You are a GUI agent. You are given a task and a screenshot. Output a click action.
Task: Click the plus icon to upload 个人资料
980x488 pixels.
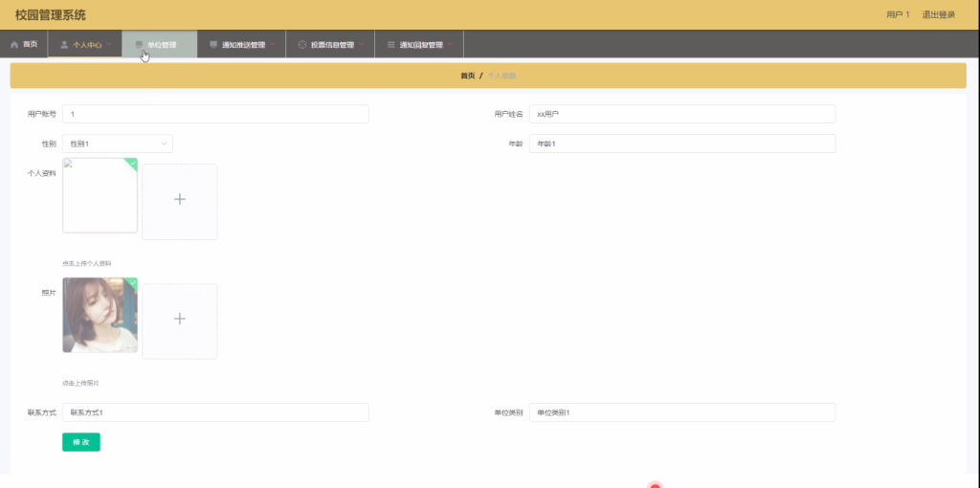click(x=179, y=199)
